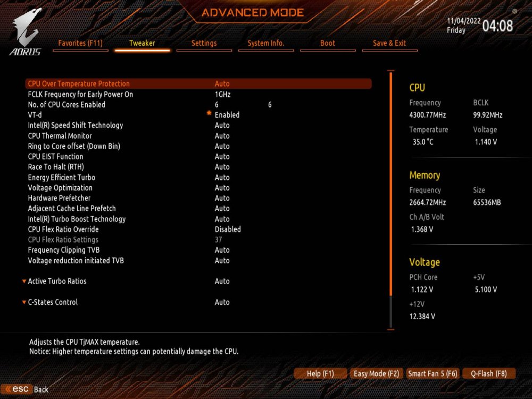Launch Q-Flash (F8)
This screenshot has width=532, height=399.
coord(489,373)
